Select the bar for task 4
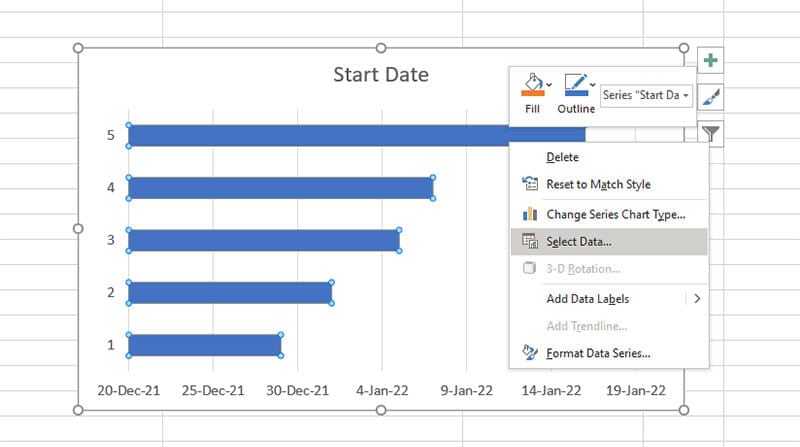 pyautogui.click(x=281, y=188)
